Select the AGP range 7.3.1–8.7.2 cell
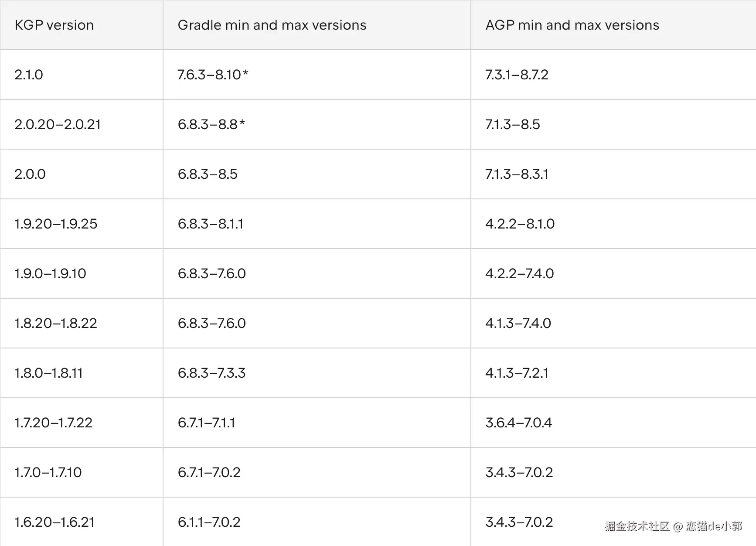Screen dimensions: 756x546 [x=517, y=75]
